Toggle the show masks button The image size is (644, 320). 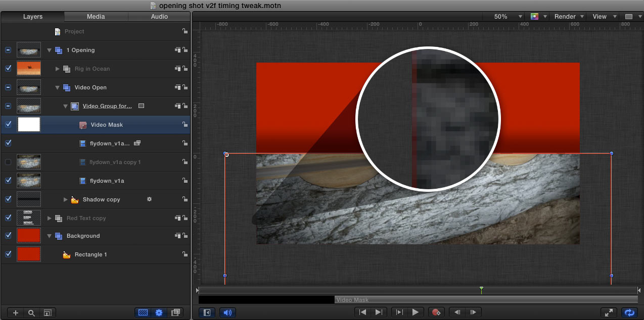coord(143,313)
